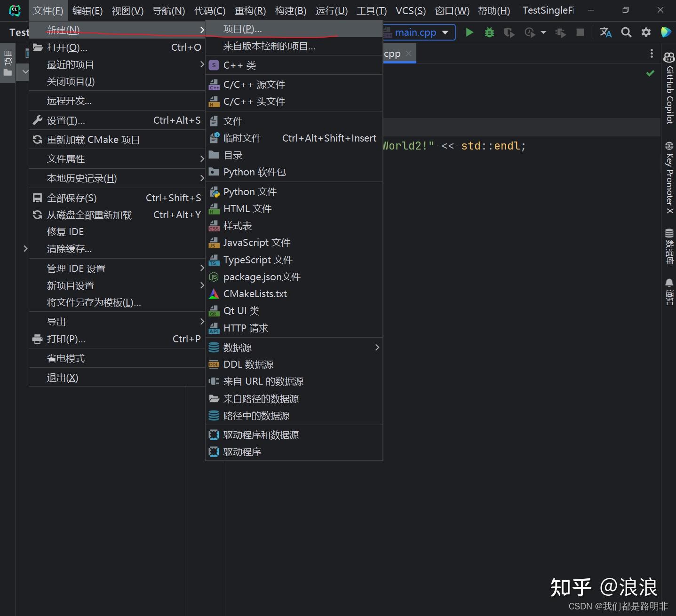Select HTML 文件 item
Viewport: 676px width, 616px height.
[x=294, y=209]
